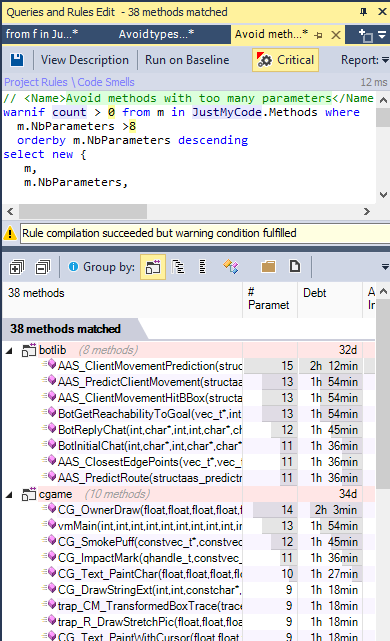This screenshot has height=641, width=390.
Task: Show results as a flat list
Action: pyautogui.click(x=202, y=267)
